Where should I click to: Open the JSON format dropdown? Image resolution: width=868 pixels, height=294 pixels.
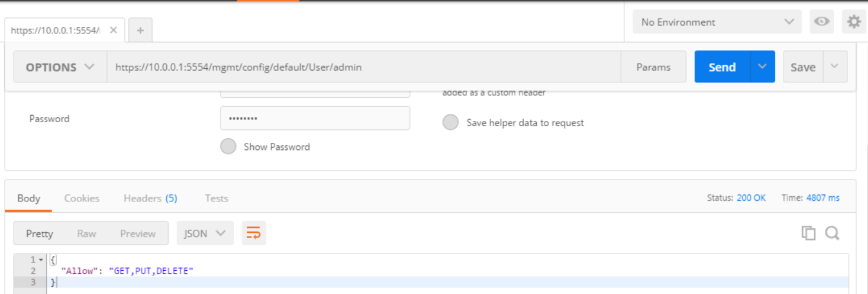point(205,233)
